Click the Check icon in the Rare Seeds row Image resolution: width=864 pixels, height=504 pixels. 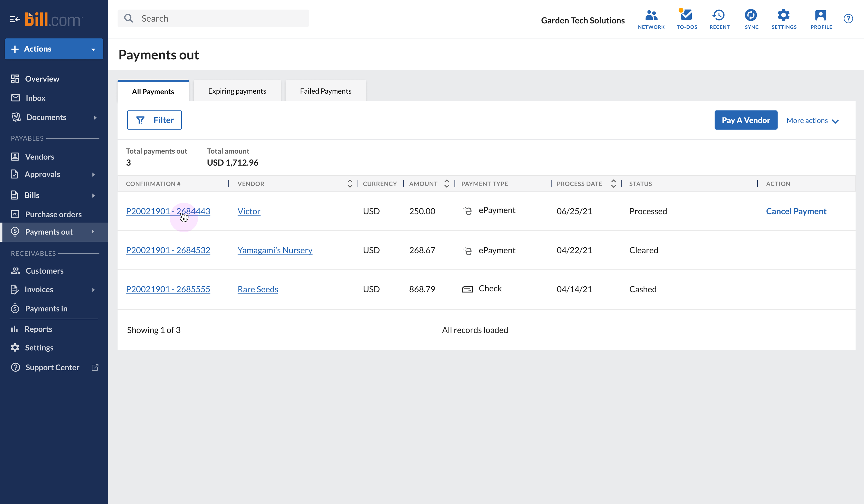coord(467,289)
